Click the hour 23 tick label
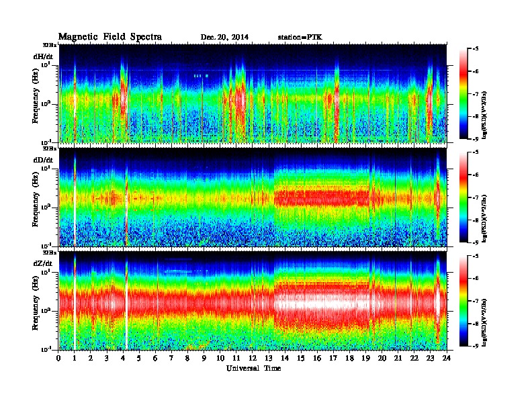 click(431, 359)
